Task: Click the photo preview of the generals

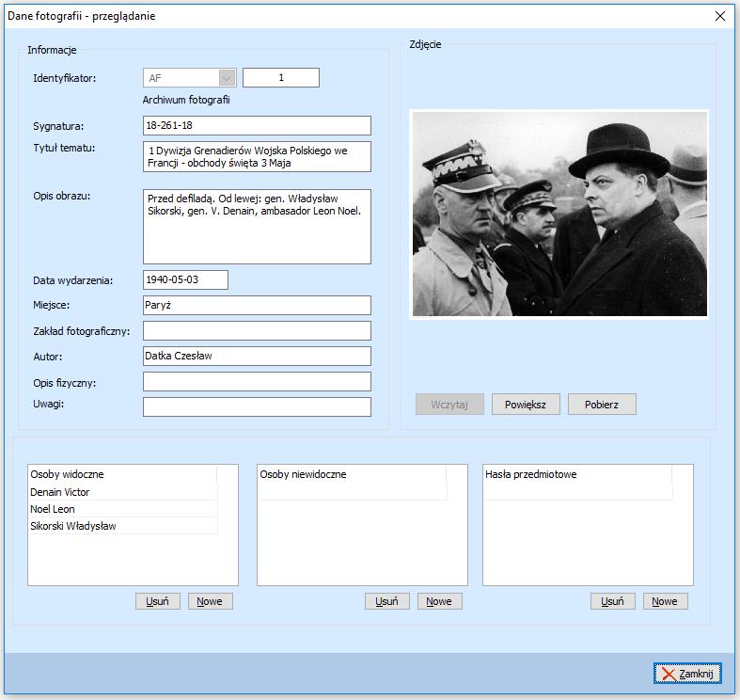Action: click(559, 214)
